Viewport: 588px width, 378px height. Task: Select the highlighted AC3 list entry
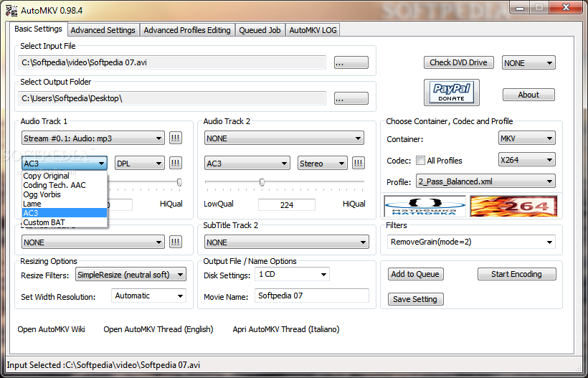65,213
